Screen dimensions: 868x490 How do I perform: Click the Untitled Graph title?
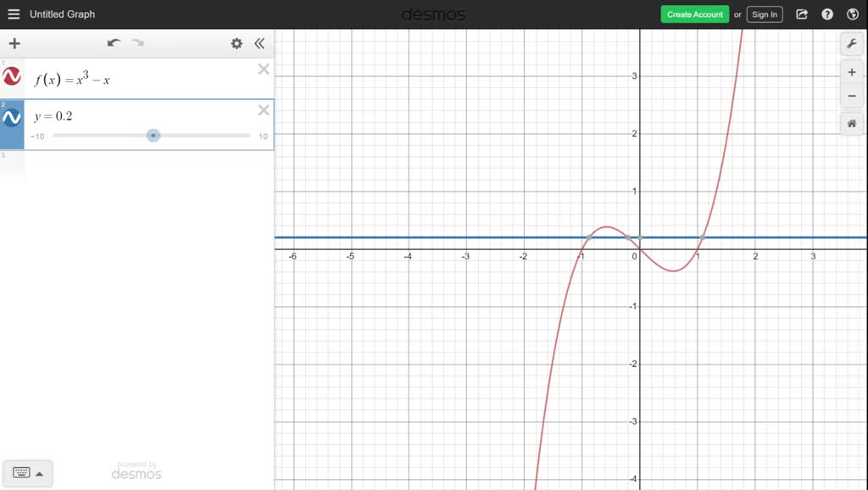coord(62,14)
